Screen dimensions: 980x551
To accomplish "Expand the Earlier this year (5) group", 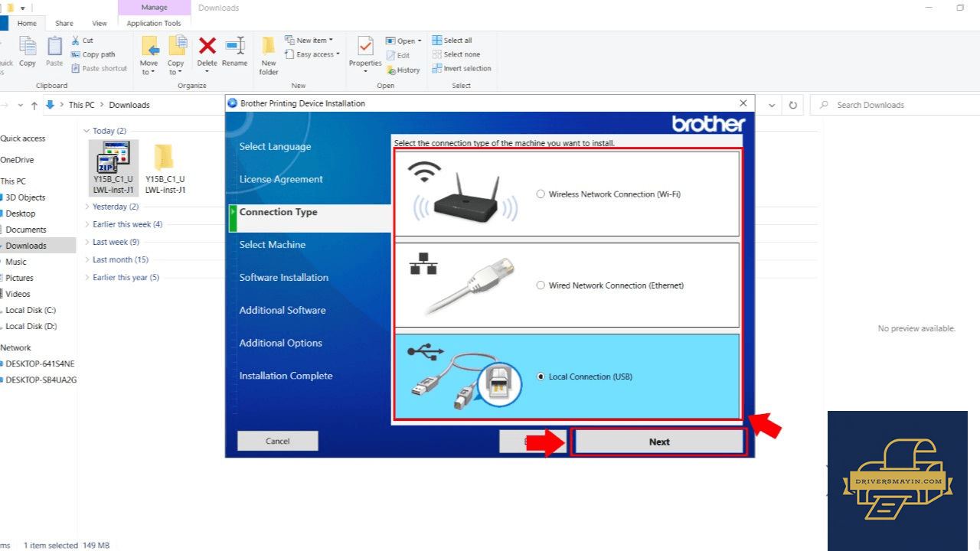I will point(87,277).
